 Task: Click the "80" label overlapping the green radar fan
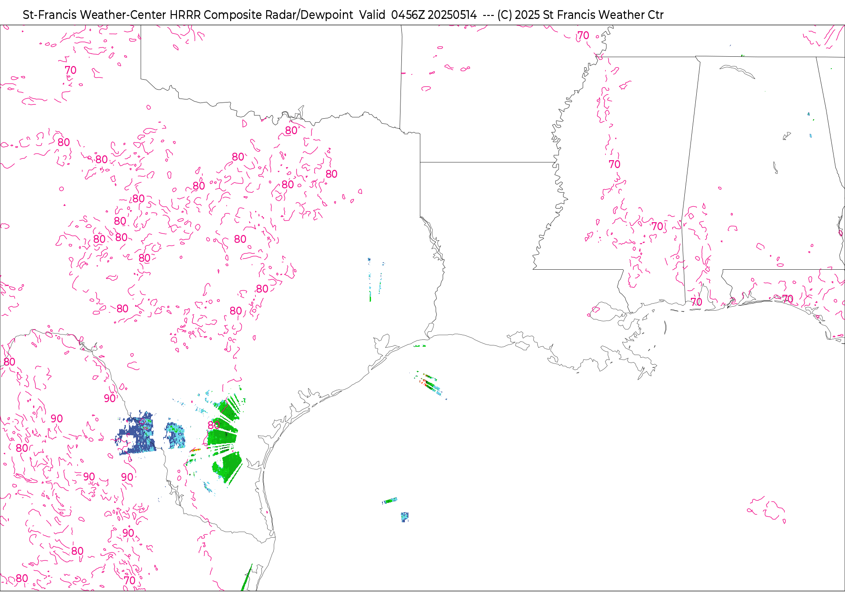pos(214,425)
